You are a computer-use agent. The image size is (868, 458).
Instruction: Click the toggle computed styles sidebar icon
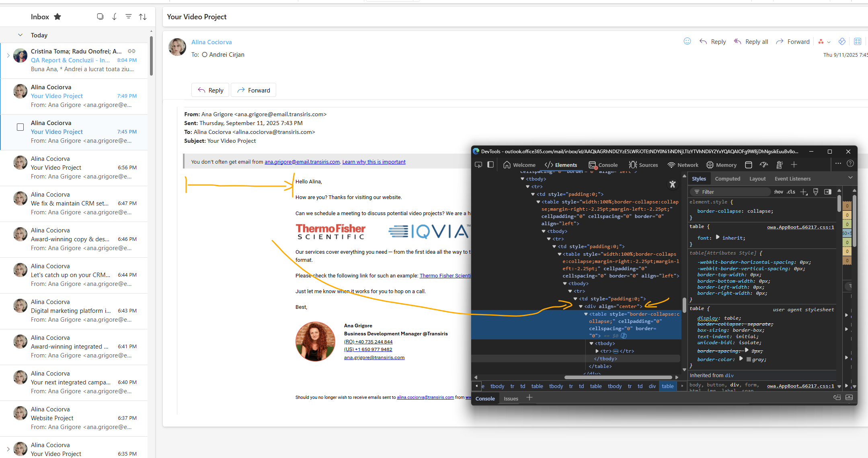pos(827,192)
